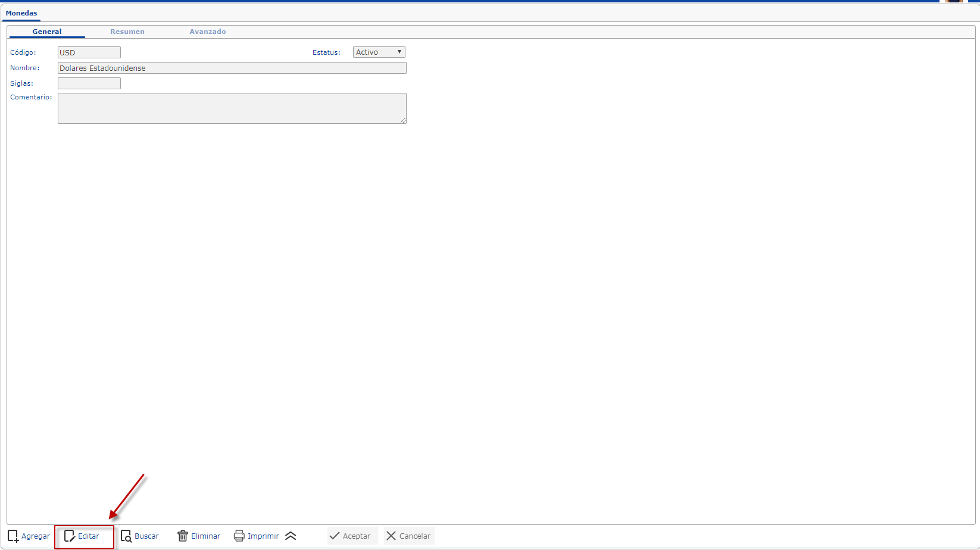Click the Cancelar button label
This screenshot has height=550, width=980.
415,536
